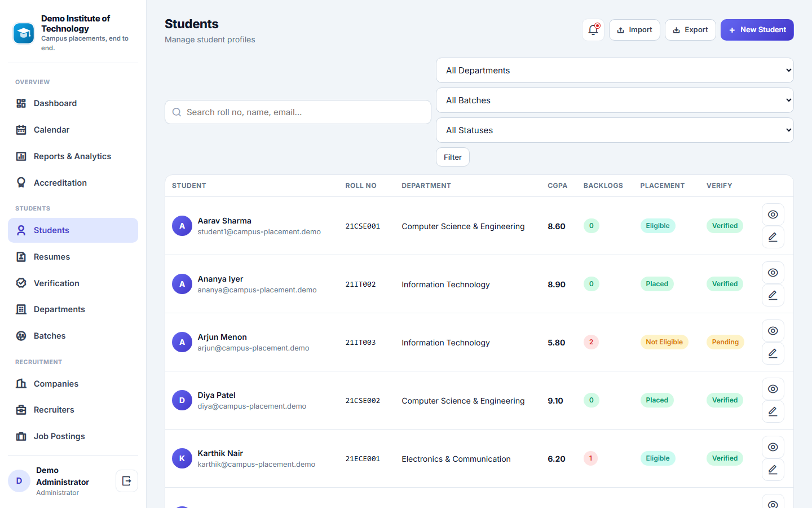View Ananya Iyer's profile eye icon
Viewport: 812px width, 508px height.
tap(773, 273)
